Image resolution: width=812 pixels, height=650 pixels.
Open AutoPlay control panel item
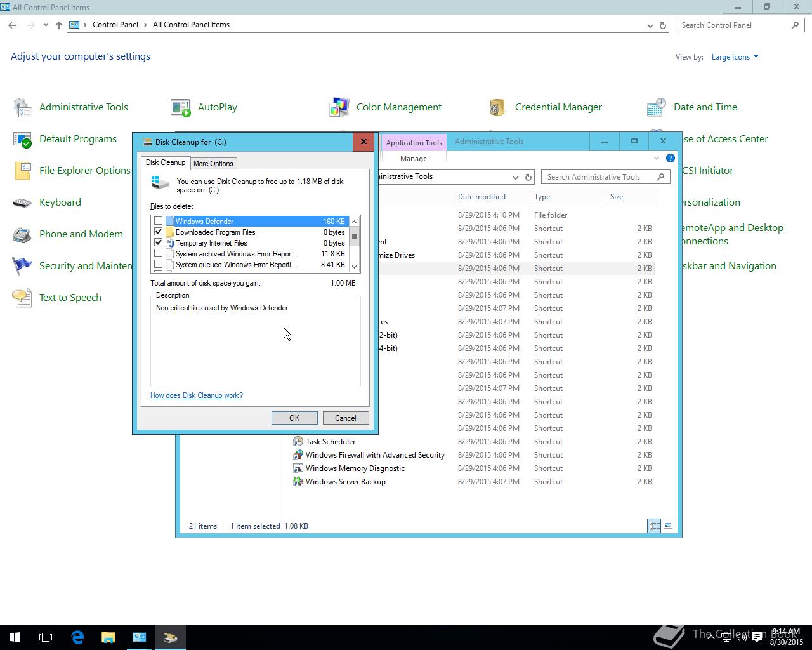[181, 107]
